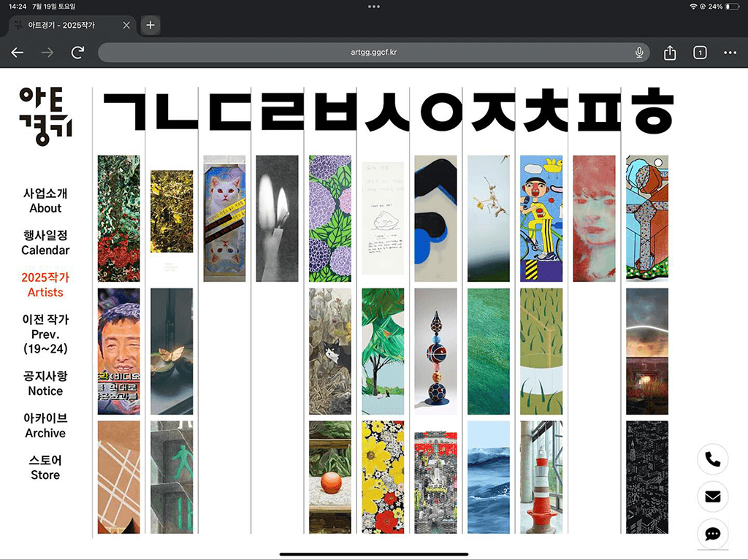Open the tab switcher counter

tap(700, 53)
